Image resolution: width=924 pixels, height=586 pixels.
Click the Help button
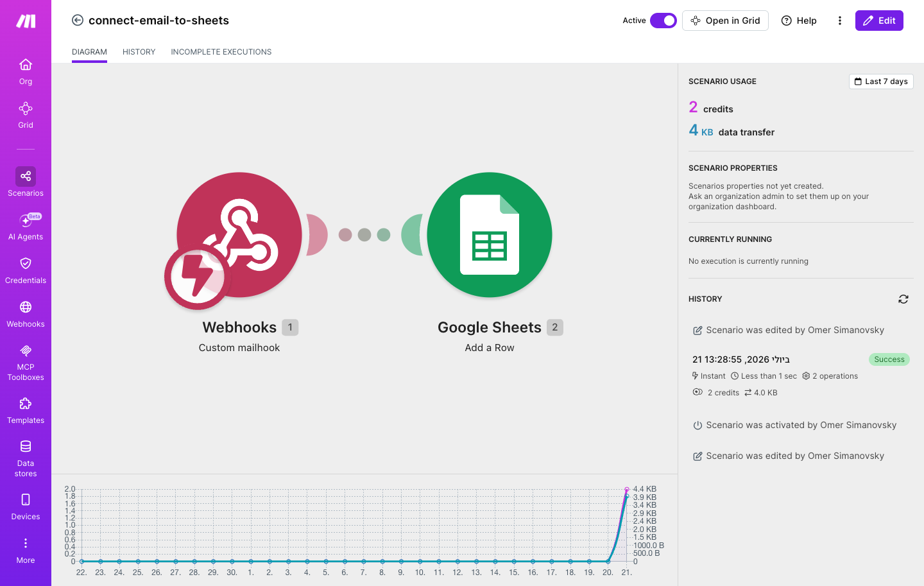(799, 21)
